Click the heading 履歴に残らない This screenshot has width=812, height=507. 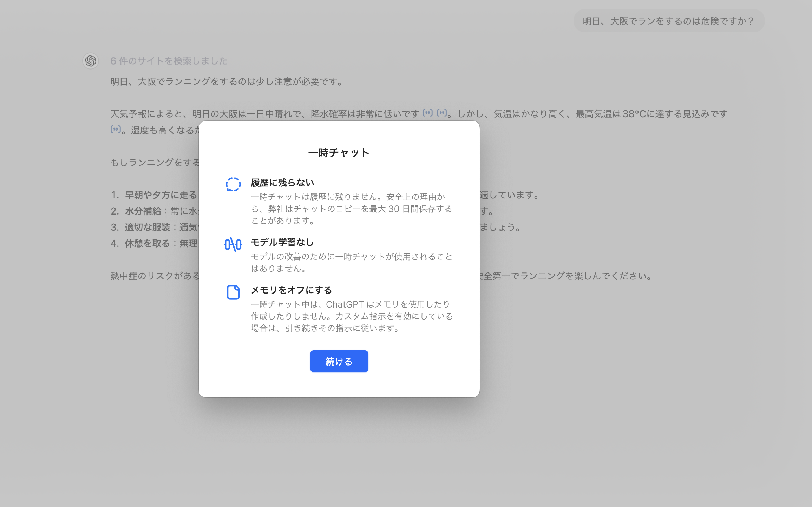(282, 183)
